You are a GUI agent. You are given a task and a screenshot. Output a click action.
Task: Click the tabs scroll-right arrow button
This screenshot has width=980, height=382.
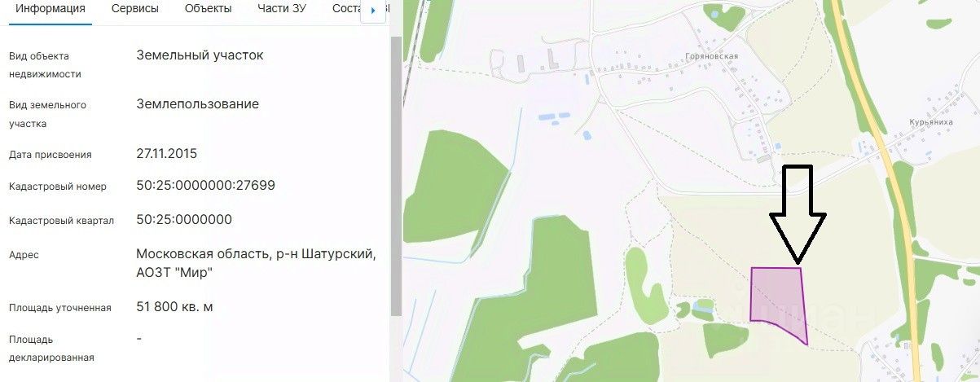point(372,11)
